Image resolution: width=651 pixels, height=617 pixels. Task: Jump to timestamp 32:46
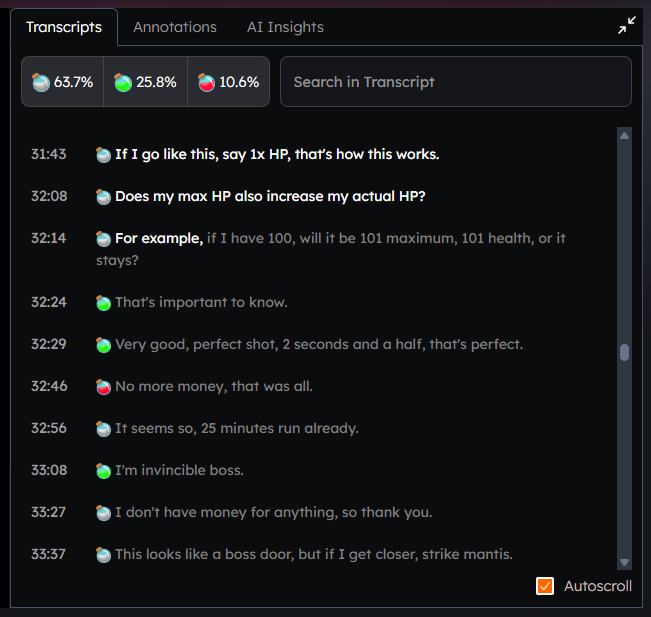click(49, 386)
